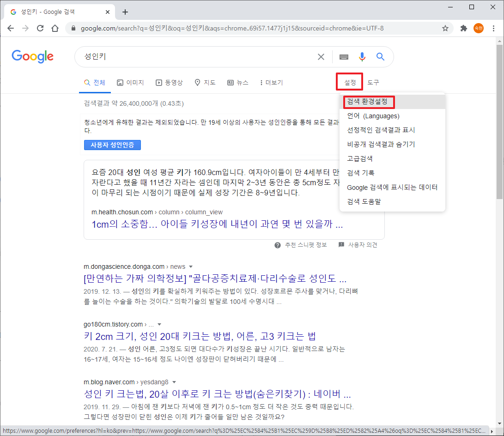
Task: Reload the current page
Action: point(40,28)
